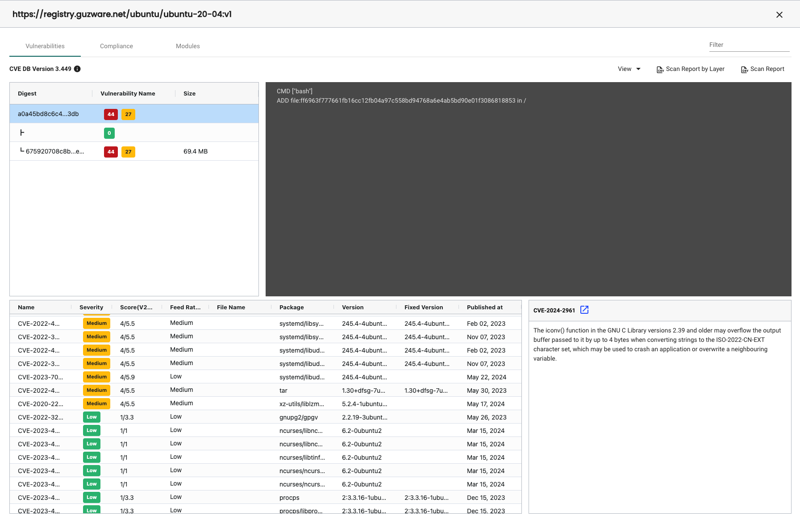
Task: Select the CVE-2022-32... gnupg2 row
Action: click(265, 417)
